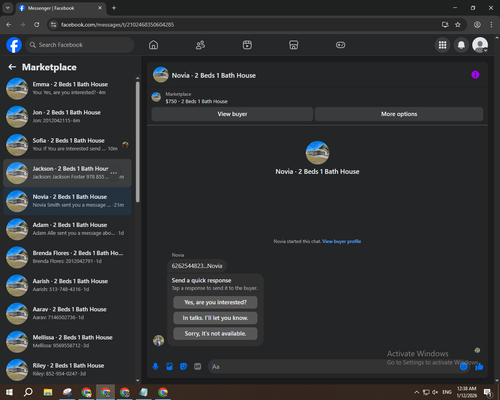The height and width of the screenshot is (400, 500).
Task: Click the address bar URL
Action: 117,25
